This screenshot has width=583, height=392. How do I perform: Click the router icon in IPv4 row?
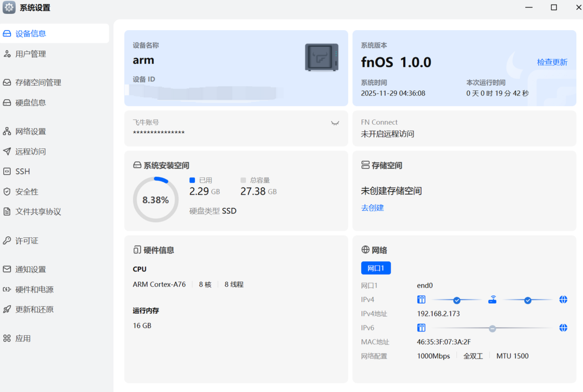coord(492,300)
